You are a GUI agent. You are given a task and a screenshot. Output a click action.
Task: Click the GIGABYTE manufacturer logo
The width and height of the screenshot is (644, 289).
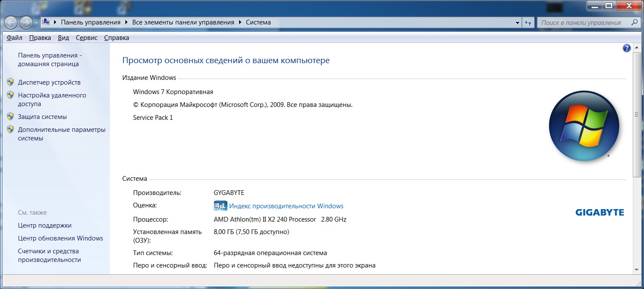[x=600, y=212]
